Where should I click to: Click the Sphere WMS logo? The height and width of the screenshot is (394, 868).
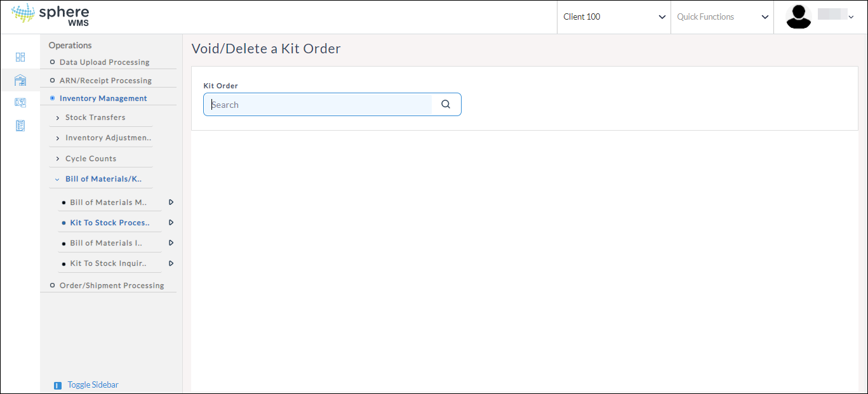pyautogui.click(x=51, y=16)
